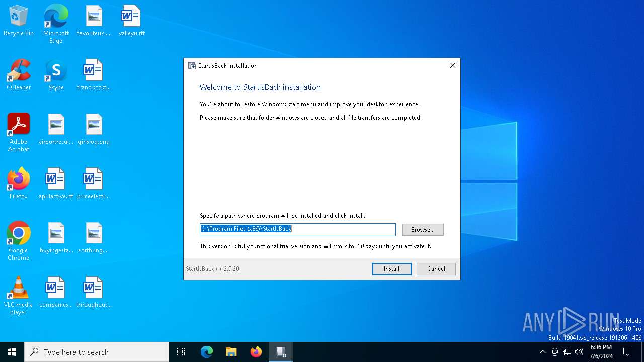
Task: Click the installation path text field
Action: pos(298,230)
